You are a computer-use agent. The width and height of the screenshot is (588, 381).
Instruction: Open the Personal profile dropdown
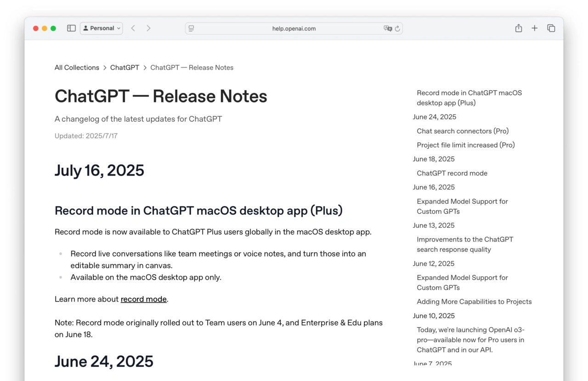click(x=101, y=28)
